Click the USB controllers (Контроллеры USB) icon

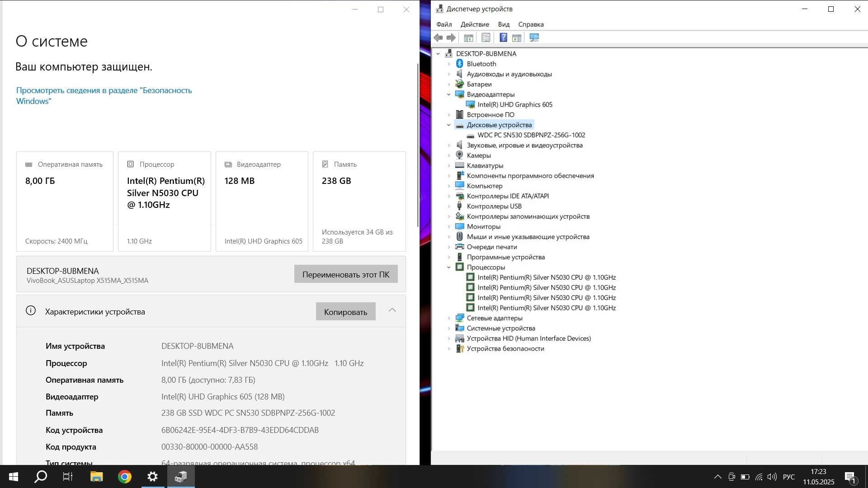(x=460, y=206)
